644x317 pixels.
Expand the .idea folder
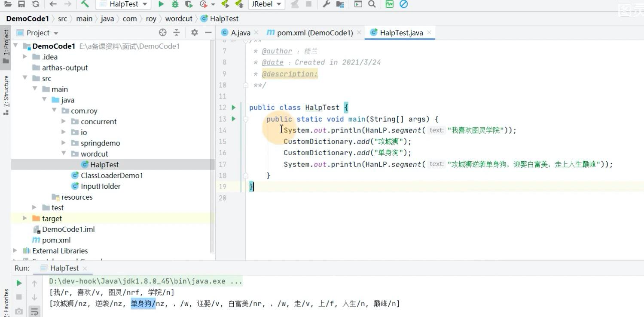click(x=25, y=56)
